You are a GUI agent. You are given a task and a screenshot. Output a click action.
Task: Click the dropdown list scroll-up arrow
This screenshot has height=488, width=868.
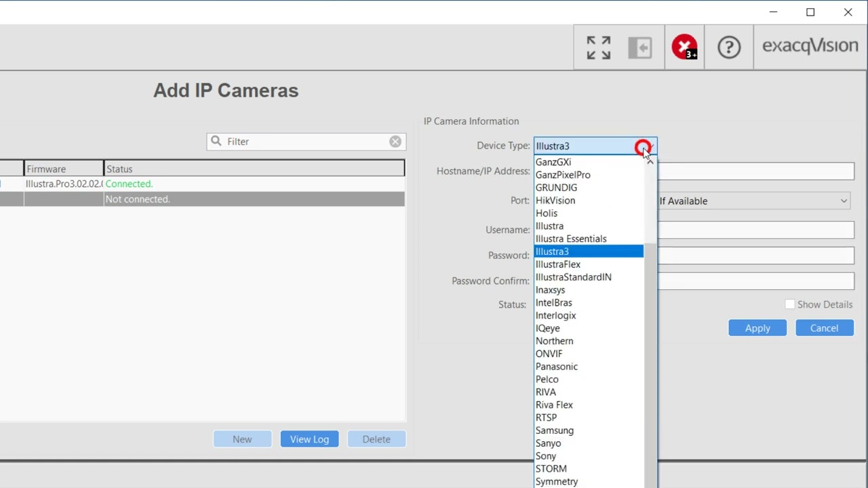650,162
